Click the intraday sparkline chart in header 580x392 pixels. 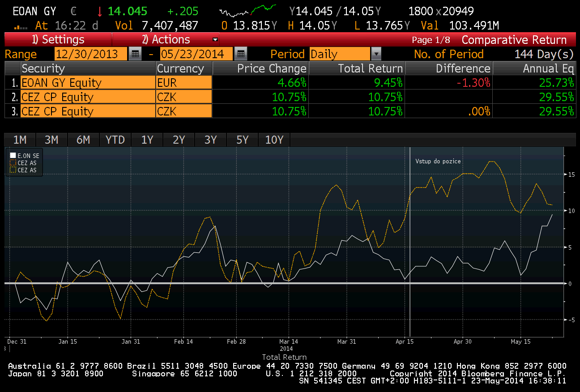pyautogui.click(x=248, y=10)
